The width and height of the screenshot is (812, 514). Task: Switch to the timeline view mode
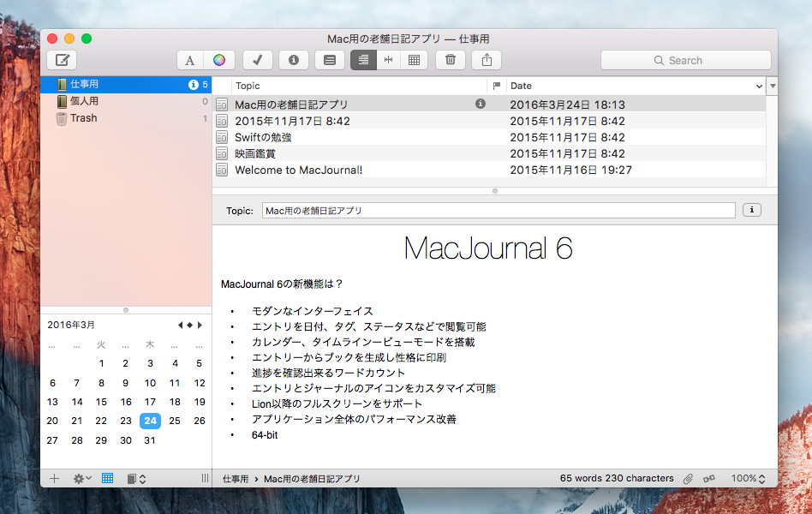point(389,60)
